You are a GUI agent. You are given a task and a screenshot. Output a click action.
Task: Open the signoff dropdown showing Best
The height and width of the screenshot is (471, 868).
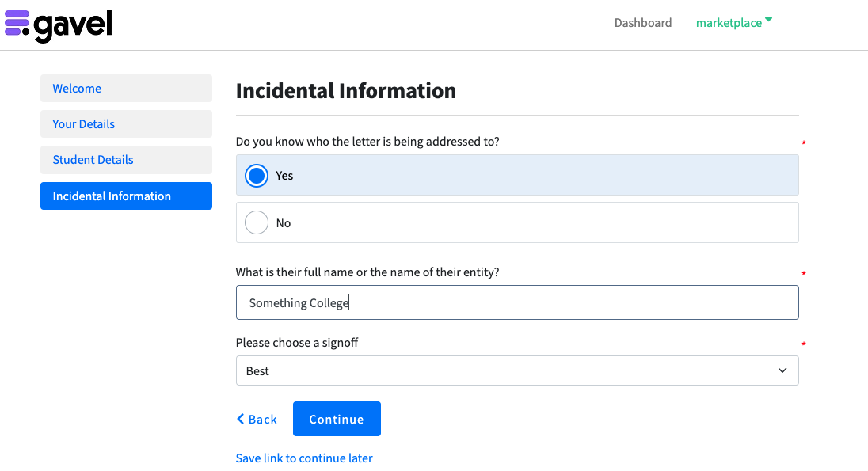coord(516,370)
